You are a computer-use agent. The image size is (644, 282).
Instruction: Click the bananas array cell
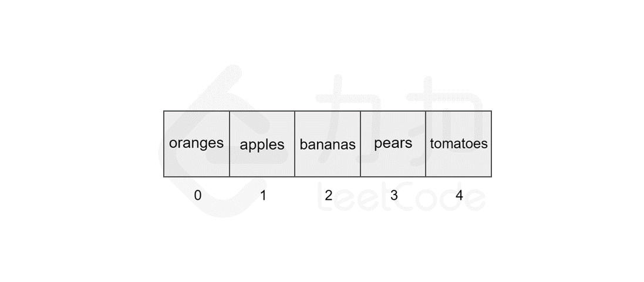tap(328, 144)
